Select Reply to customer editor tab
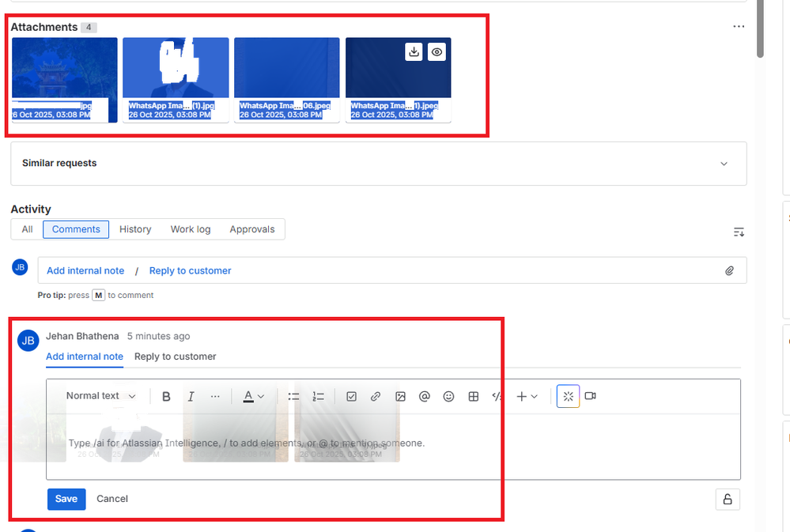This screenshot has width=790, height=532. tap(176, 357)
